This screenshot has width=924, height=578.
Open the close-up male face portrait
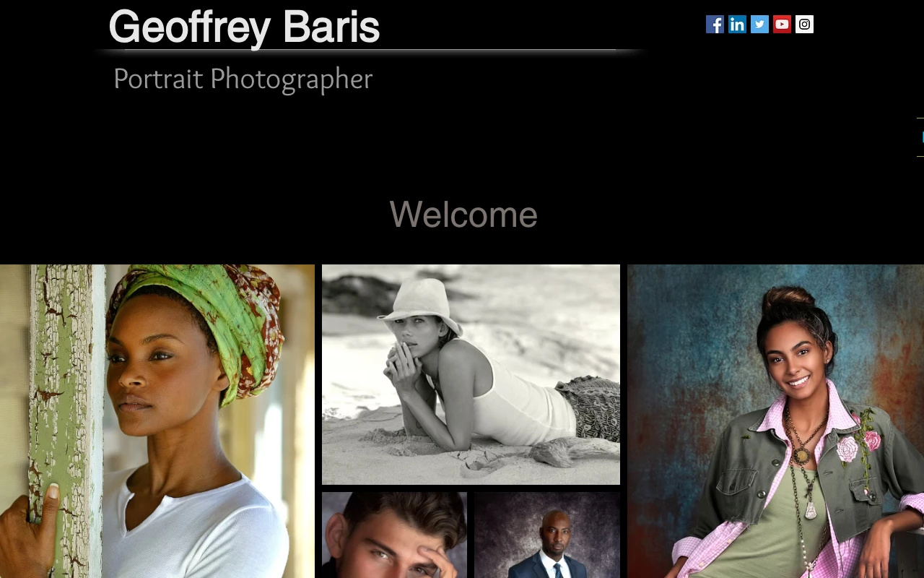pyautogui.click(x=394, y=535)
